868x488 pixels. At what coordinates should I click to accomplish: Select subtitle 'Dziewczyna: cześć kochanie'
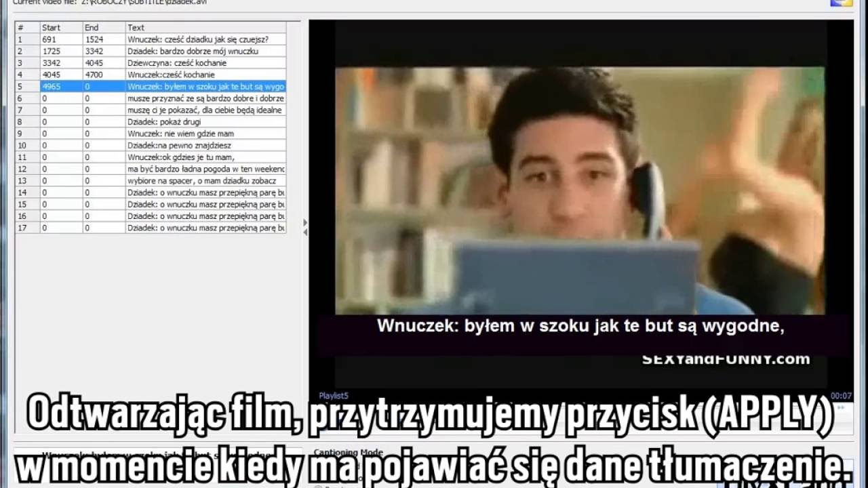176,63
